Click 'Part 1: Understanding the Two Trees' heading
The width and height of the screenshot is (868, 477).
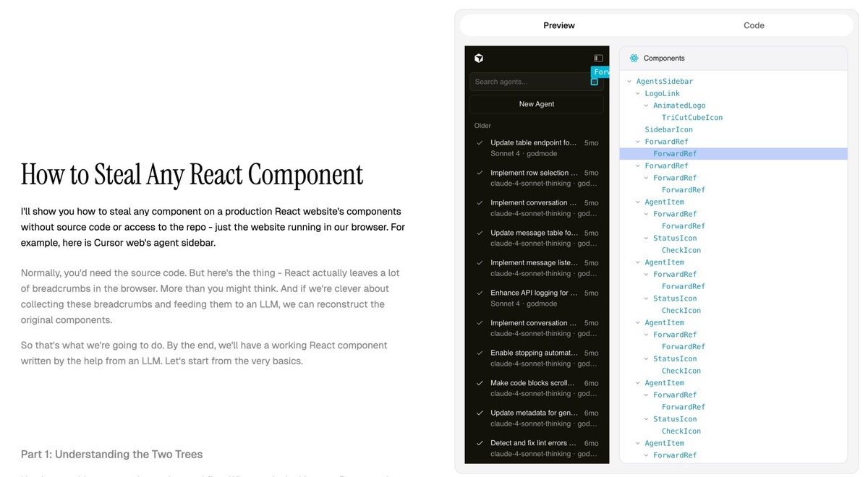click(x=111, y=455)
